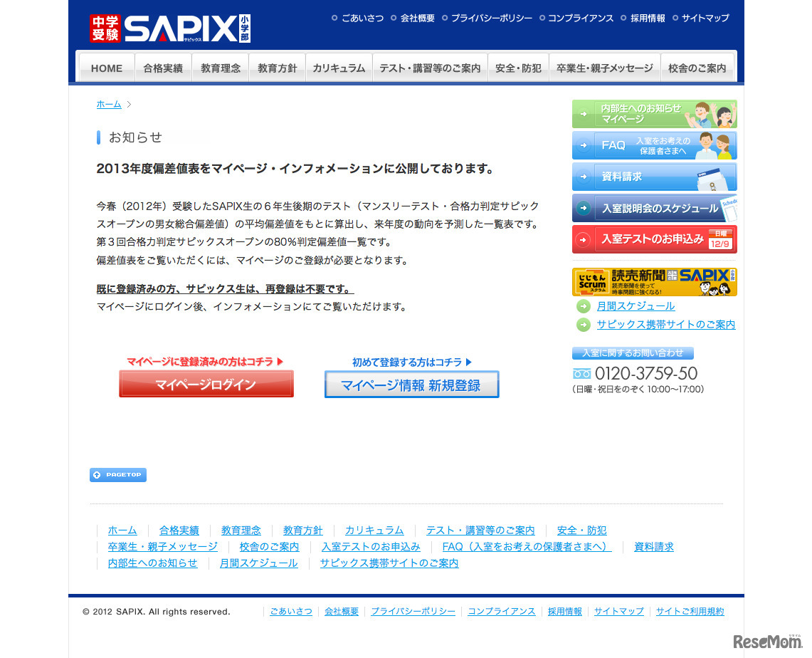The image size is (812, 658).
Task: Click the 入室に関するお問い合わせ label
Action: [x=633, y=352]
